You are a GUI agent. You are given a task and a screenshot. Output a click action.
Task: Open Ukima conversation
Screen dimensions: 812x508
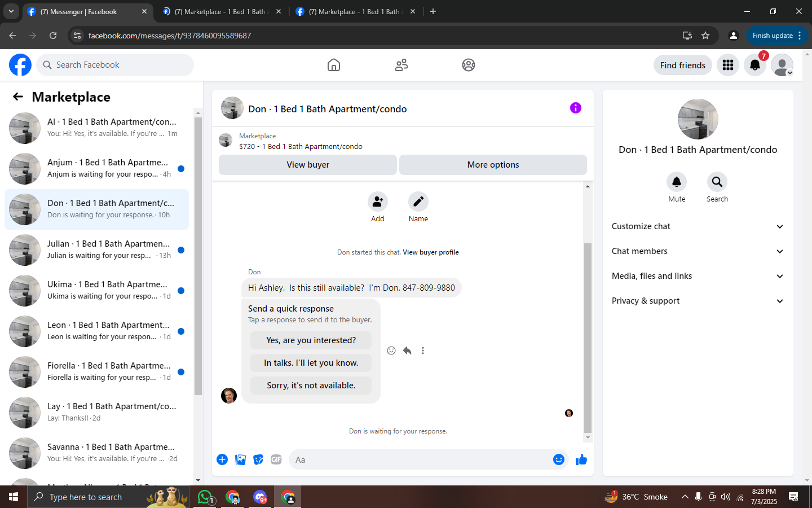tap(96, 291)
